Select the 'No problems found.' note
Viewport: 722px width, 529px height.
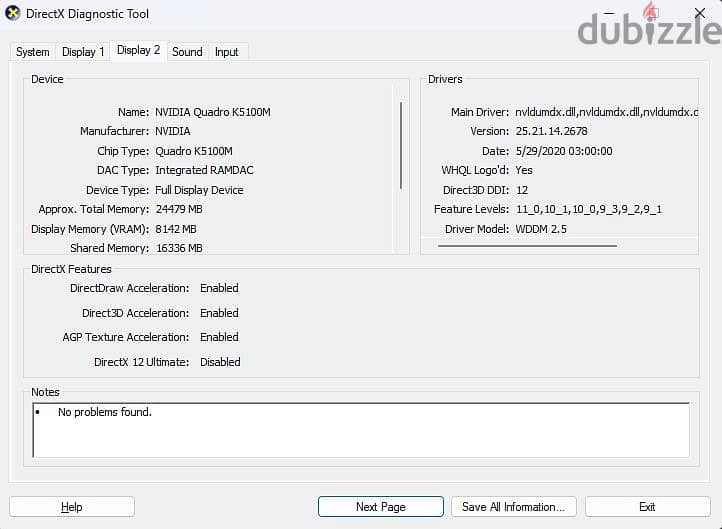(x=105, y=412)
